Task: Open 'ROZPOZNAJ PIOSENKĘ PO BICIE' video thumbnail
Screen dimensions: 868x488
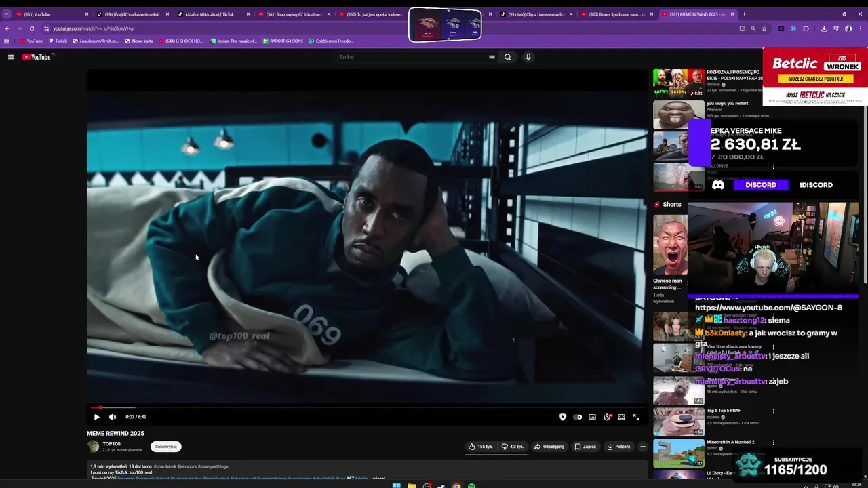Action: [679, 83]
